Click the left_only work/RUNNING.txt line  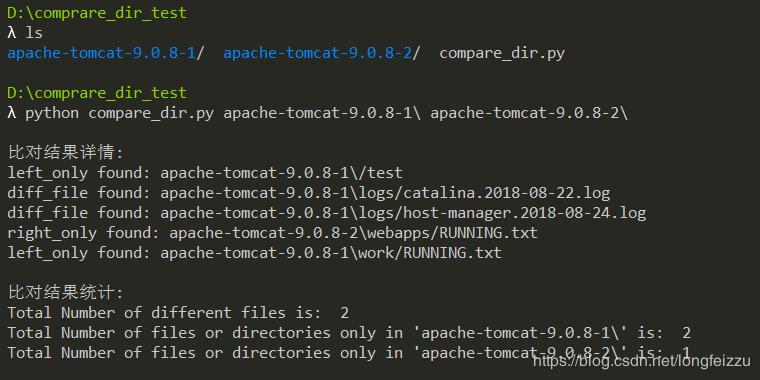click(x=254, y=253)
